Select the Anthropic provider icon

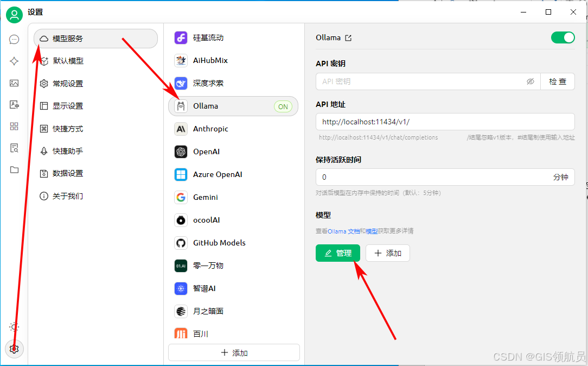(x=181, y=129)
